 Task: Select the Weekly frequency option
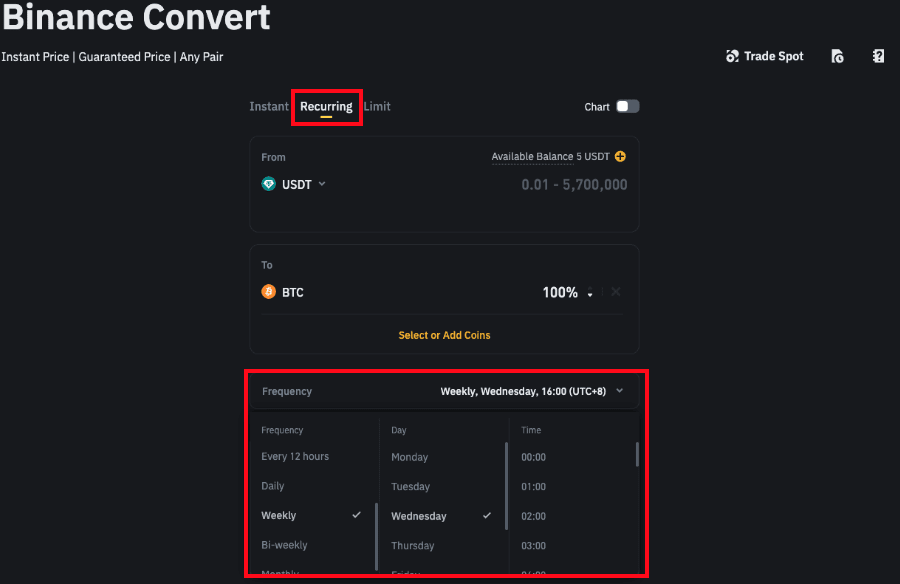279,516
